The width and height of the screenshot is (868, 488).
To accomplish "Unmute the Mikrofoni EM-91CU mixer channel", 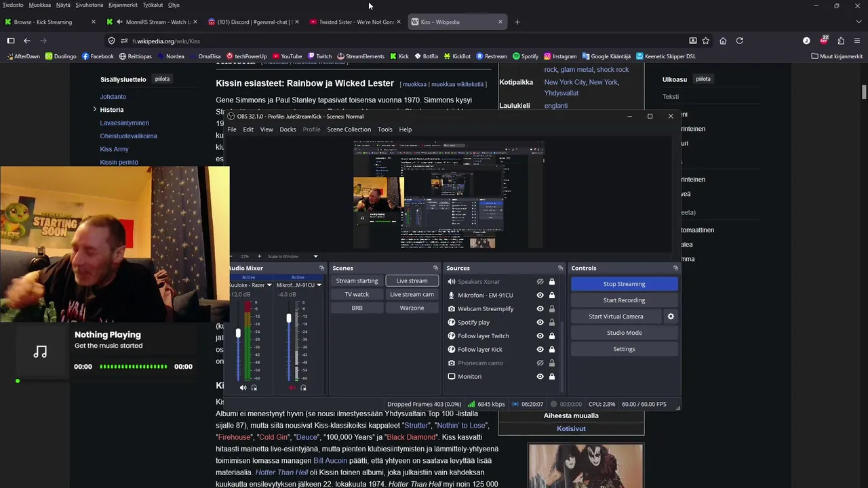I will click(x=292, y=388).
